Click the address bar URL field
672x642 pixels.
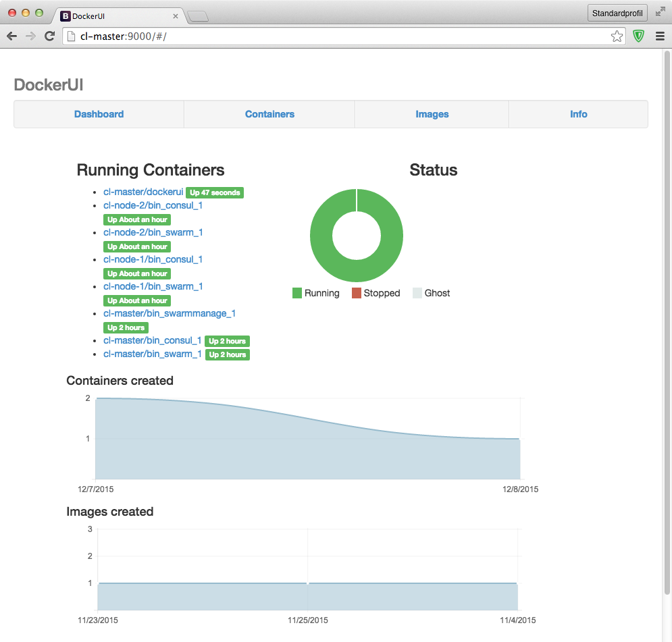pos(338,36)
